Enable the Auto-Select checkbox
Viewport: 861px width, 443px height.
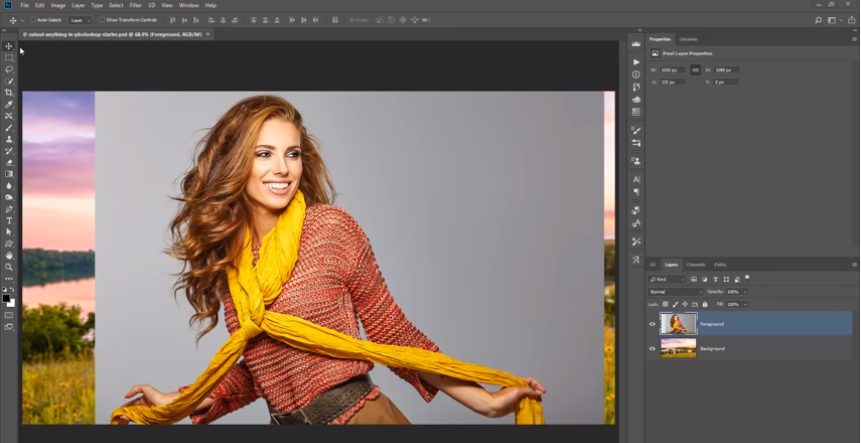point(33,19)
